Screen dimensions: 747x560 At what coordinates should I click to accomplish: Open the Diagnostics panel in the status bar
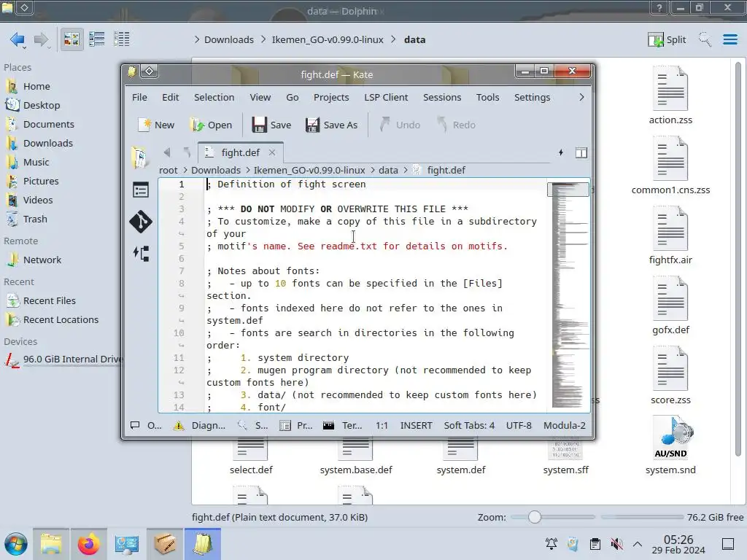[200, 425]
